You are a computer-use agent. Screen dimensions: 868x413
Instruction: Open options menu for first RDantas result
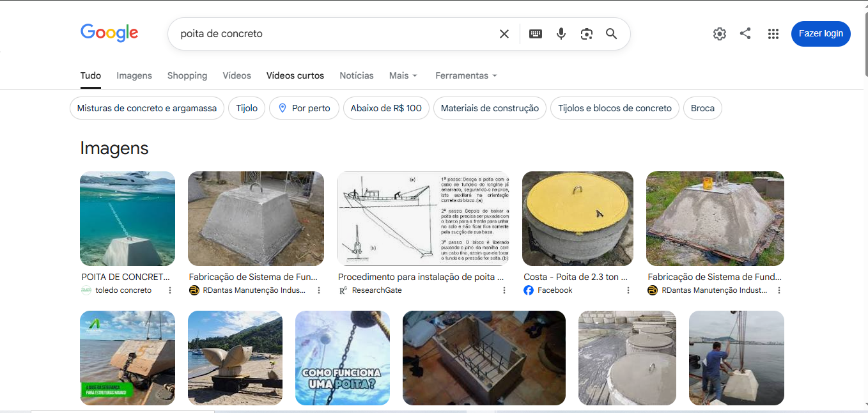pos(319,290)
